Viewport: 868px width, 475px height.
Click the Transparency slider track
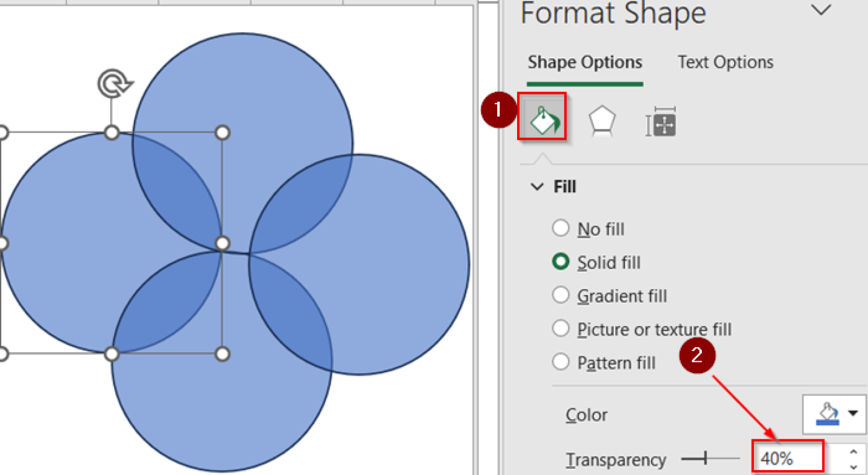pyautogui.click(x=710, y=459)
